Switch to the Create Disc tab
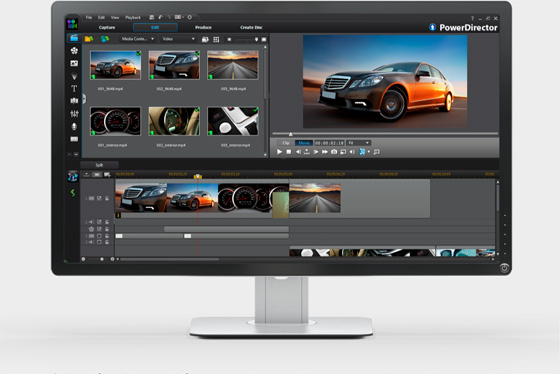This screenshot has height=374, width=560. tap(251, 28)
